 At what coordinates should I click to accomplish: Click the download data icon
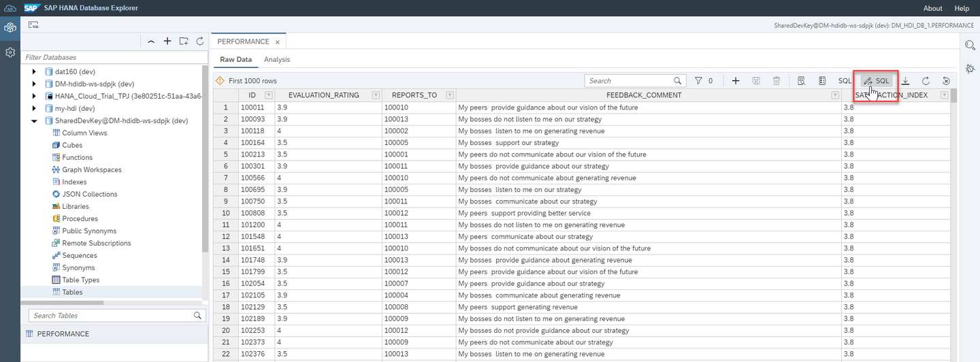click(906, 80)
